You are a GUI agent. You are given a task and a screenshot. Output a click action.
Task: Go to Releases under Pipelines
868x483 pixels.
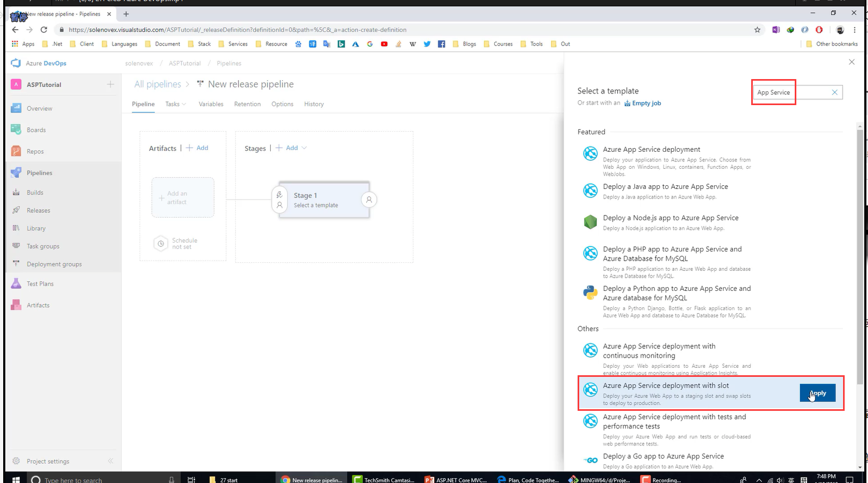[x=38, y=211]
